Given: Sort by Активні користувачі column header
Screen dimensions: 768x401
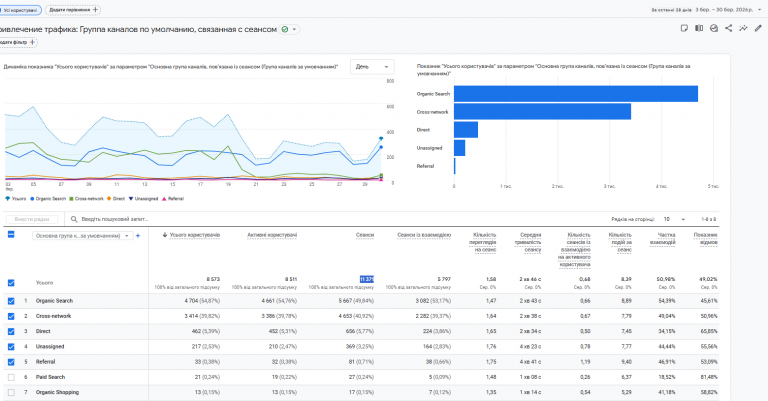Looking at the screenshot, I should [272, 236].
